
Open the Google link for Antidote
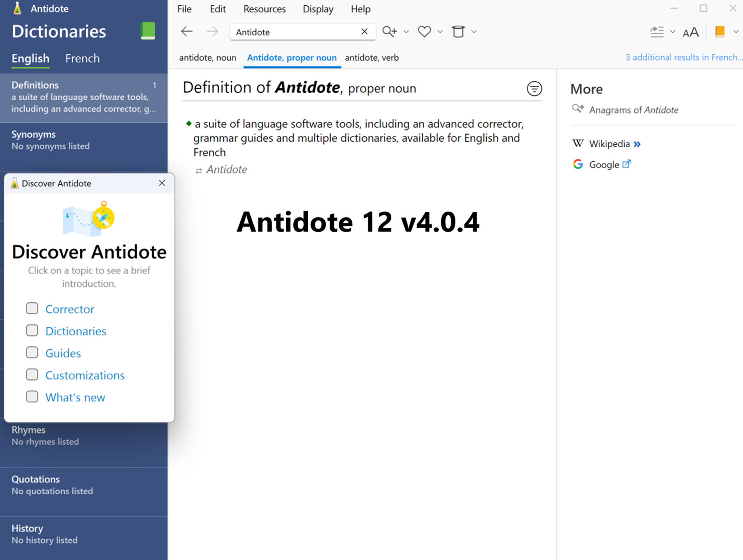coord(605,164)
